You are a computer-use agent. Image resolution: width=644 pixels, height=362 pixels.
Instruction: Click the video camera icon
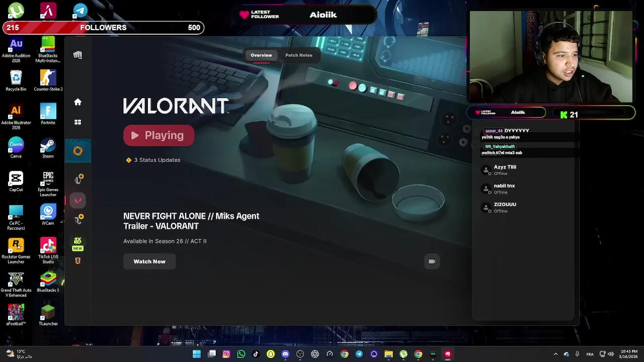pyautogui.click(x=432, y=261)
